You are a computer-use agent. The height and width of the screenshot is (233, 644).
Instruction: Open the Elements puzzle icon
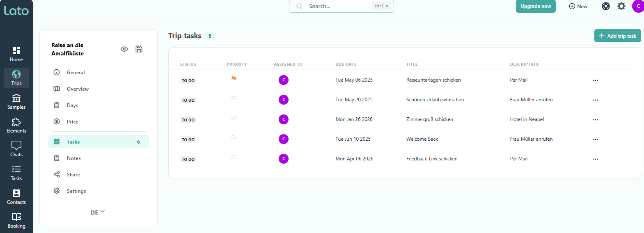[x=16, y=126]
